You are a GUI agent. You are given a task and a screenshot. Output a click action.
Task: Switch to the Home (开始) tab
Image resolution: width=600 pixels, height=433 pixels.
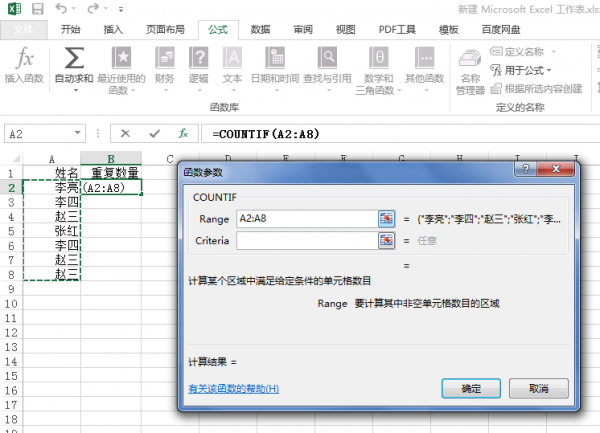(x=70, y=29)
